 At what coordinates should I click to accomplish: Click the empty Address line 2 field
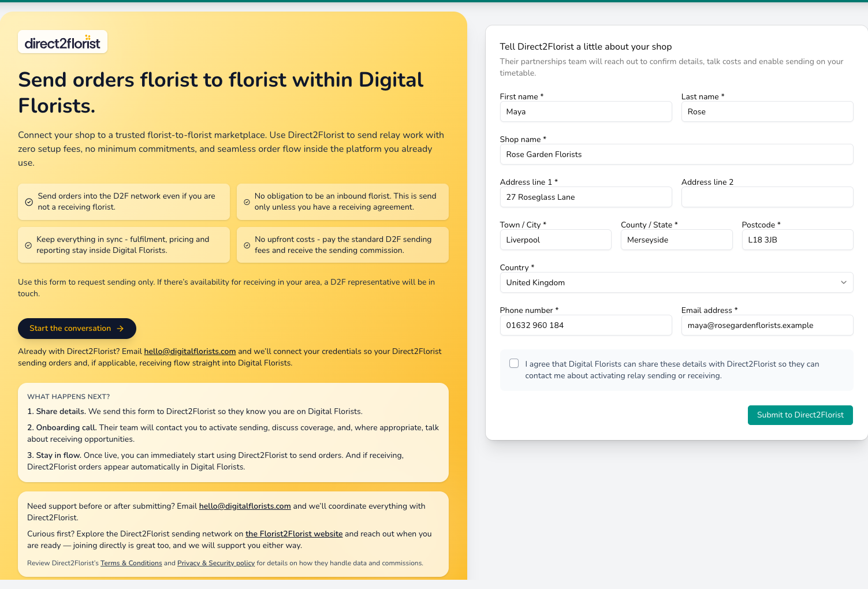point(767,197)
